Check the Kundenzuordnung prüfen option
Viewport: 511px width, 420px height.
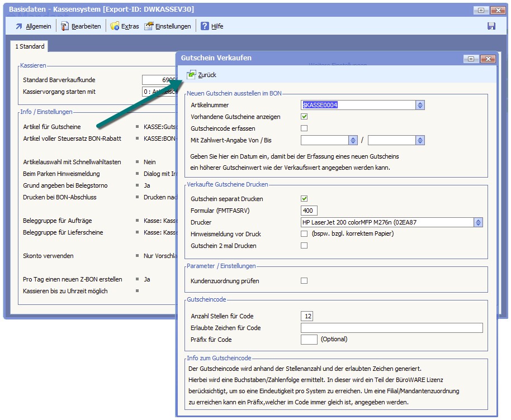[x=304, y=281]
